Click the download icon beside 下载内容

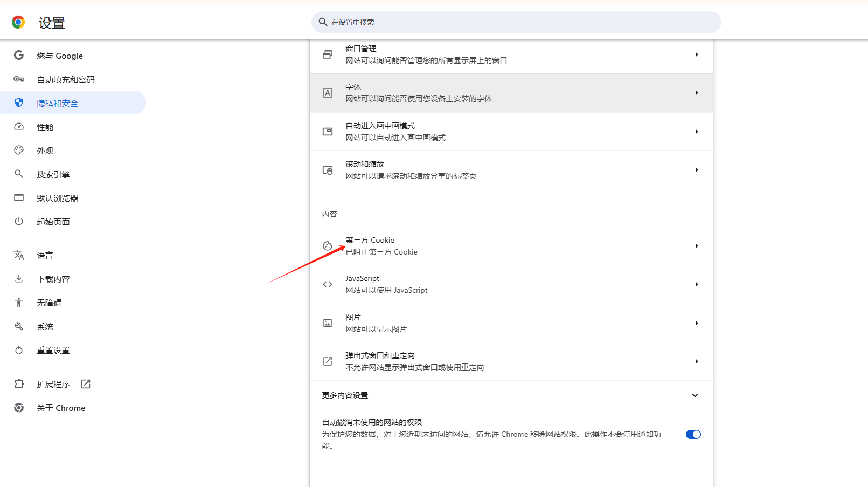pos(19,278)
